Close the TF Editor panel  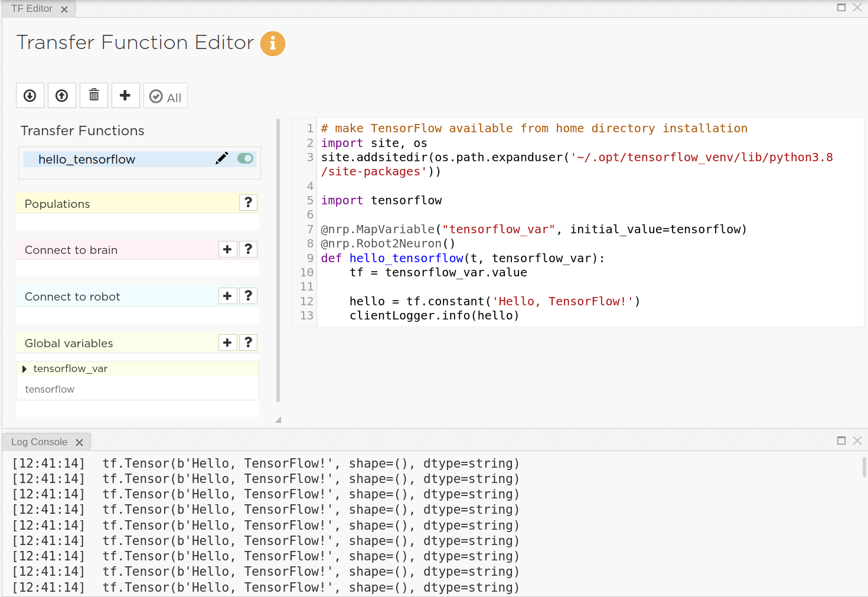point(857,8)
